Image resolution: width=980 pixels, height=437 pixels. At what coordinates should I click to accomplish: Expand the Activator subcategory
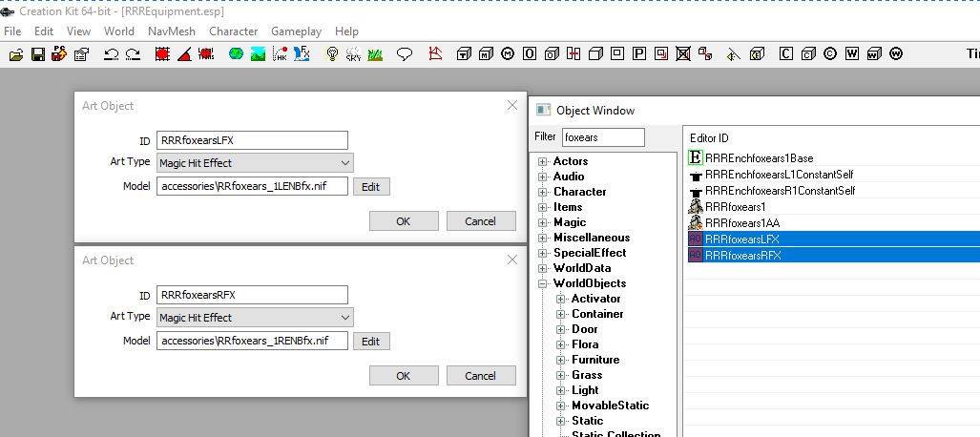(x=561, y=299)
